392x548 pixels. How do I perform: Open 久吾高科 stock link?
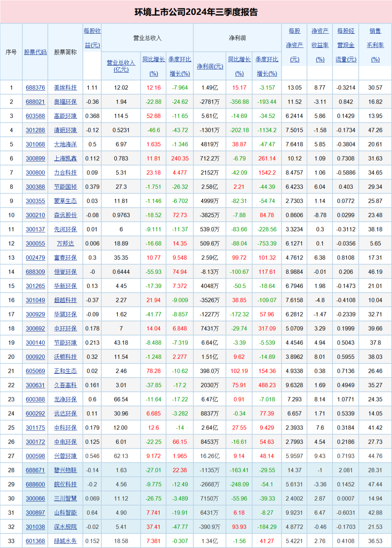(x=65, y=385)
